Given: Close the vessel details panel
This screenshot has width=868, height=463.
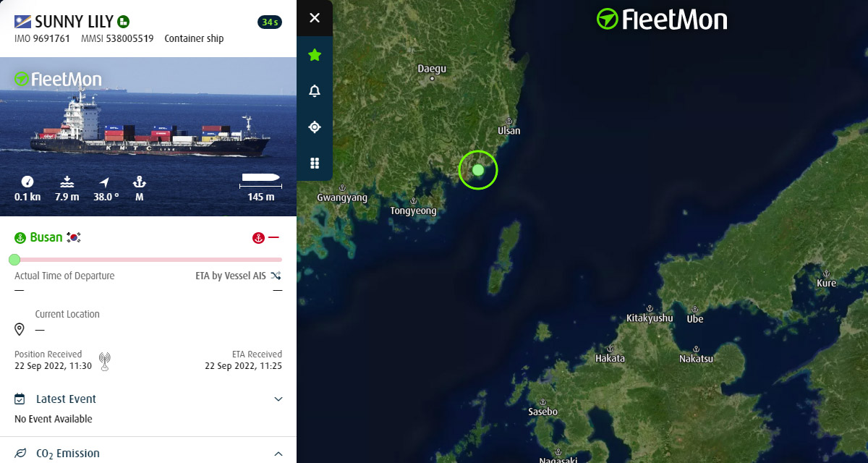Looking at the screenshot, I should (x=315, y=17).
